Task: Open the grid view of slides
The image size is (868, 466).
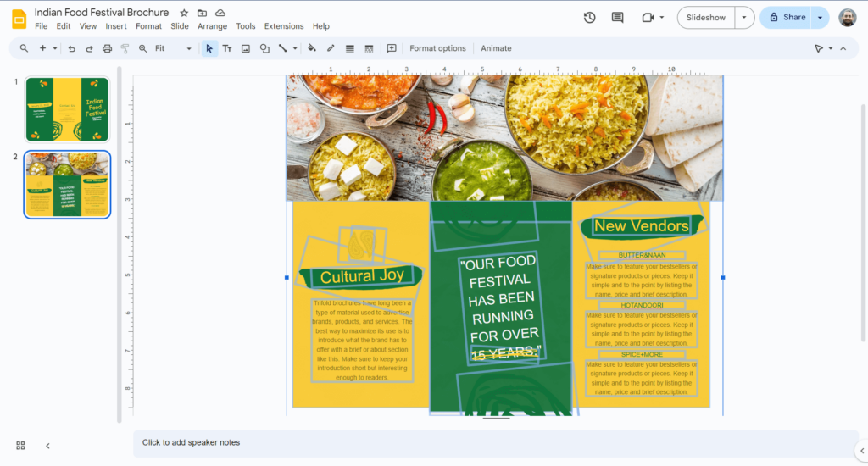Action: coord(20,446)
